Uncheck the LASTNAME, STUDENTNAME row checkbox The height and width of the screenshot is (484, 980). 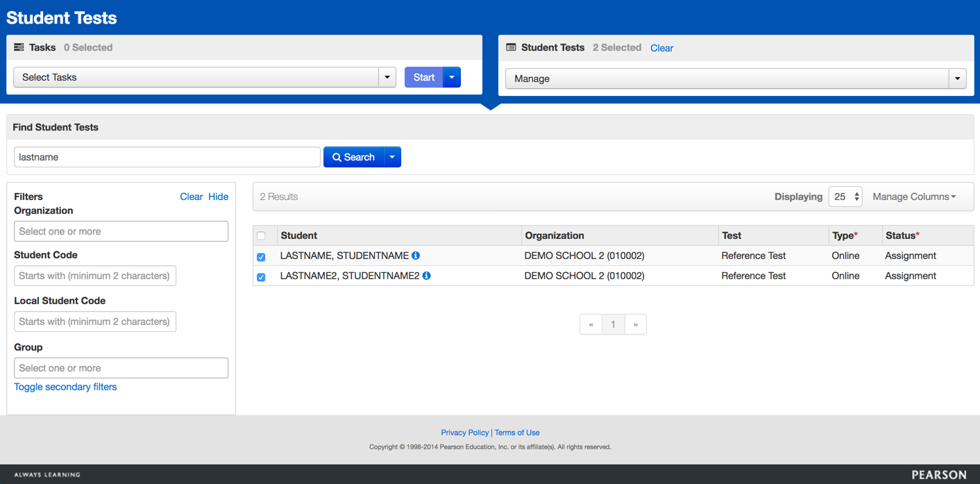(261, 257)
